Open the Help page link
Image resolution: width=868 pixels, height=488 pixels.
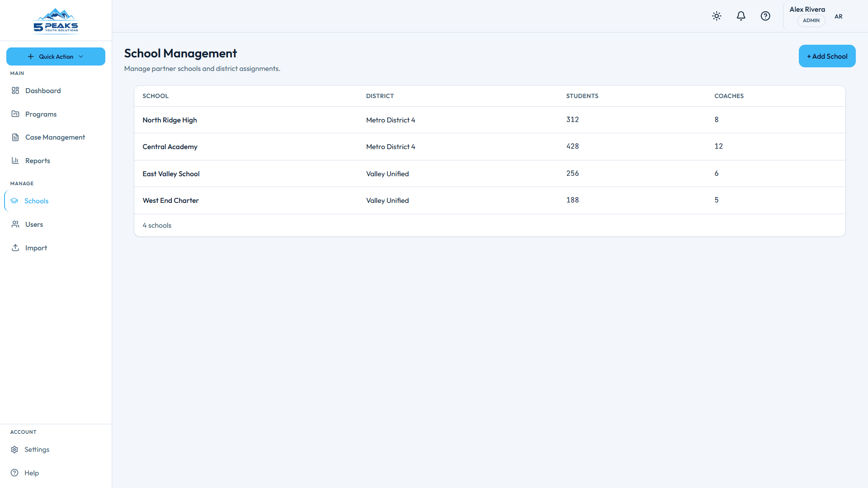point(56,473)
